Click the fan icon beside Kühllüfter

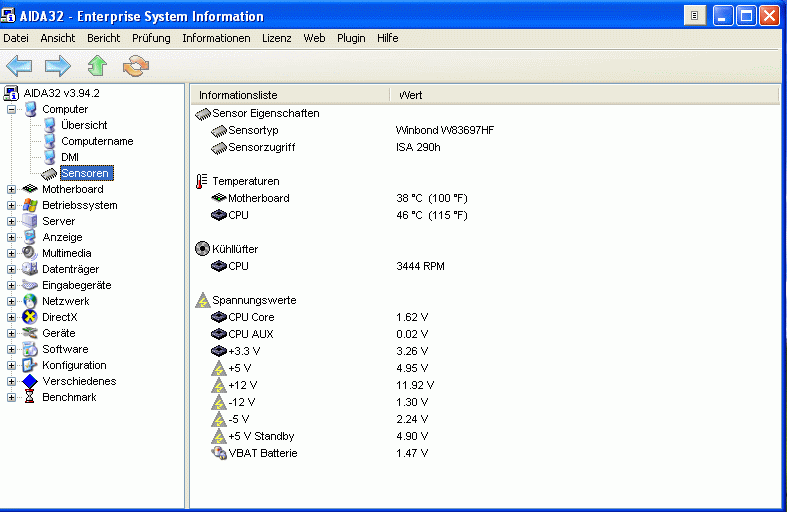(202, 248)
